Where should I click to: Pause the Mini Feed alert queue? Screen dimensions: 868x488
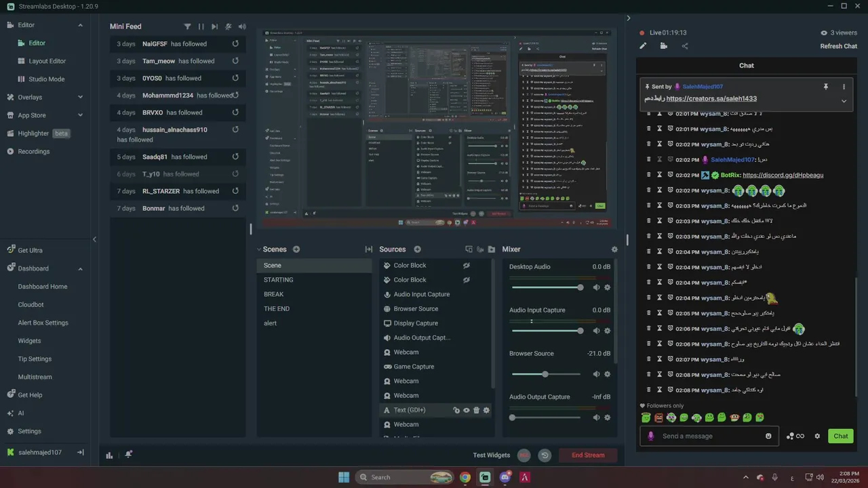point(201,26)
